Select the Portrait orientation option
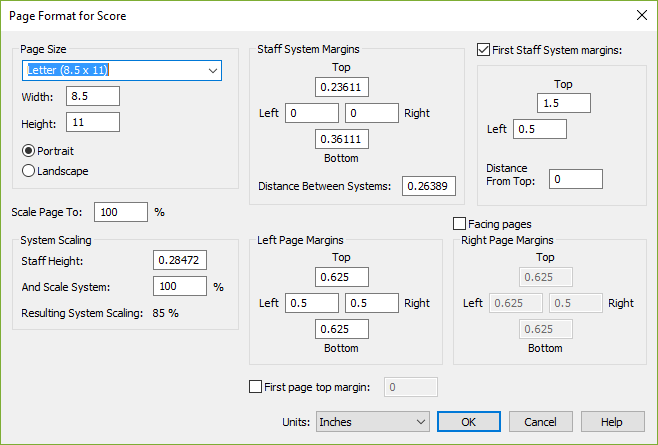The image size is (658, 445). pyautogui.click(x=29, y=150)
